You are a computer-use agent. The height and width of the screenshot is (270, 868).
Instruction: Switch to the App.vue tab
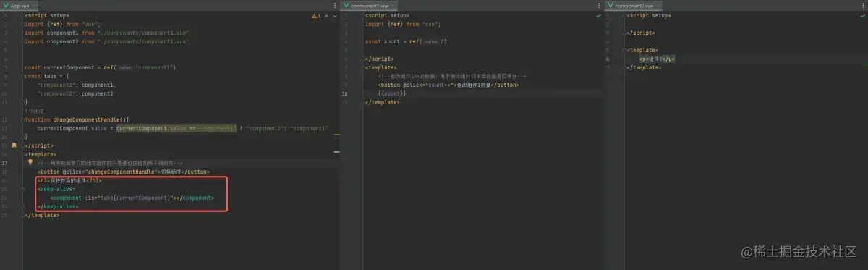19,5
